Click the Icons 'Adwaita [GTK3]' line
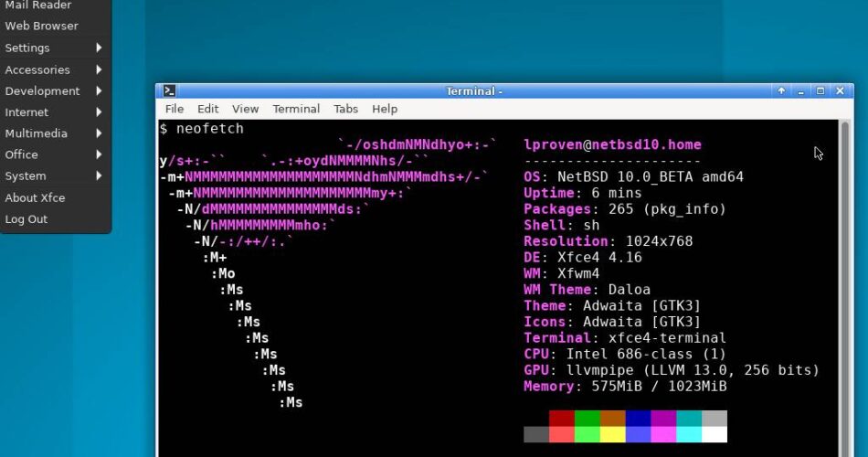The height and width of the screenshot is (457, 868). pyautogui.click(x=612, y=322)
